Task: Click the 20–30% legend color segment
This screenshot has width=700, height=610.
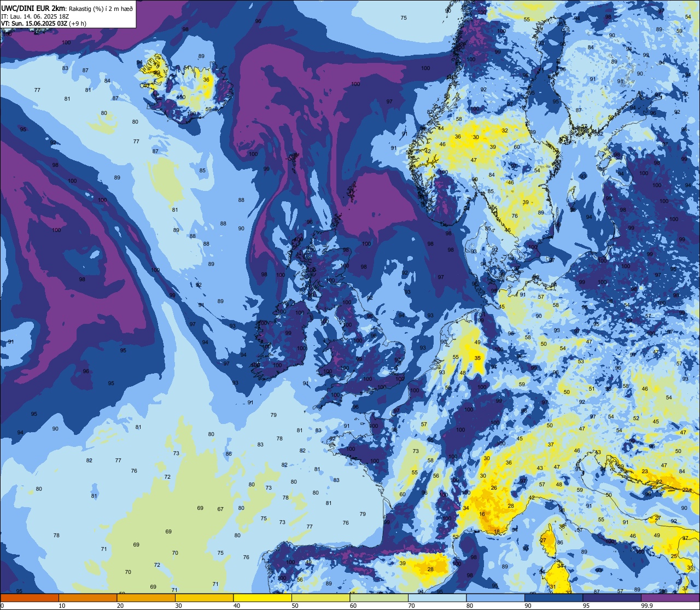Action: tap(146, 597)
